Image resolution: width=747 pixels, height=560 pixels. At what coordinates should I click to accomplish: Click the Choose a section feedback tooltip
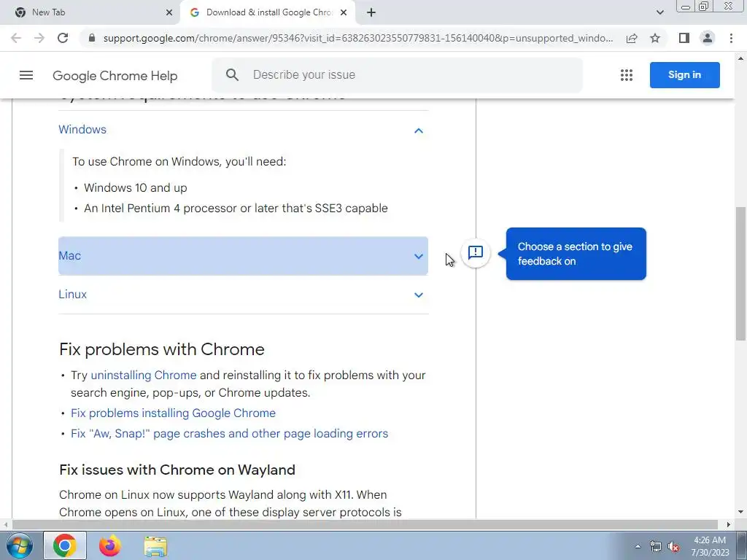(576, 254)
